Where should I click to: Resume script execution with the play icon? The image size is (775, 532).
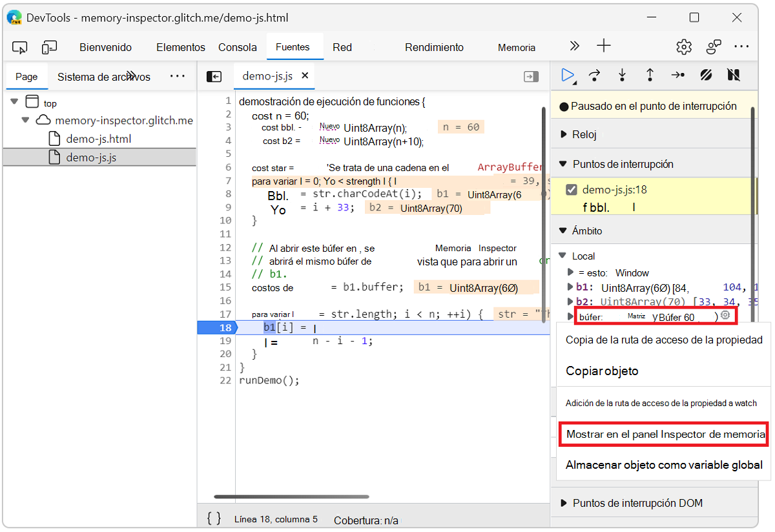pos(567,76)
